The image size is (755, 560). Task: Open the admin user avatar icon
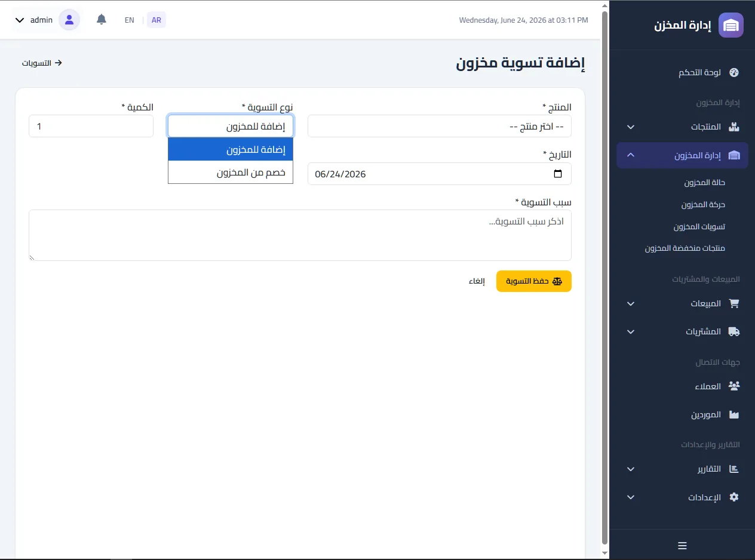(69, 20)
